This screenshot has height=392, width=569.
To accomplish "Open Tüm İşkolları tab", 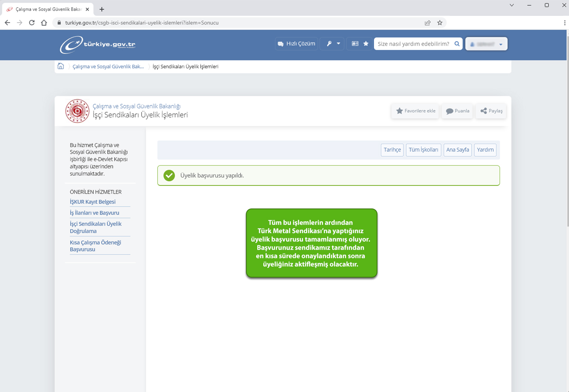I will pyautogui.click(x=424, y=150).
